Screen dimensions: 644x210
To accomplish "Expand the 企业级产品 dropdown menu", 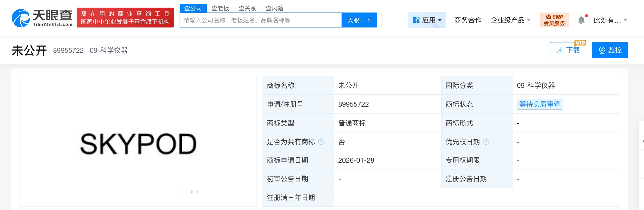I will pyautogui.click(x=510, y=20).
